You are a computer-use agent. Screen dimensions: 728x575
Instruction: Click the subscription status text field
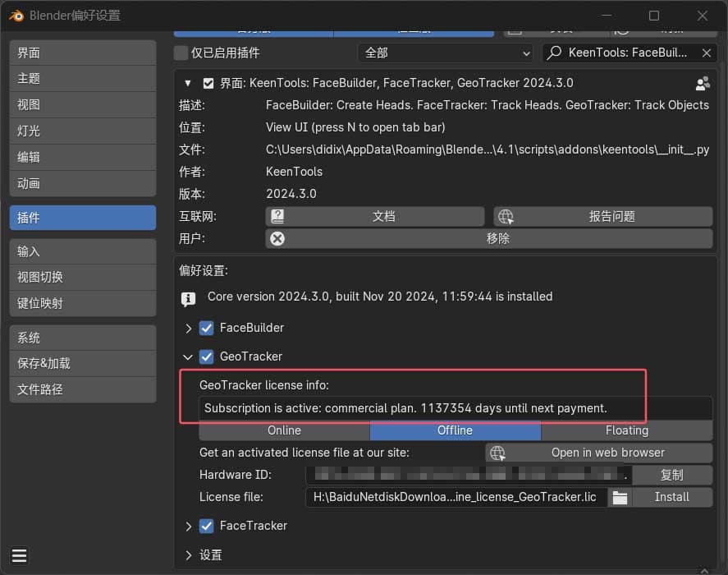point(456,408)
